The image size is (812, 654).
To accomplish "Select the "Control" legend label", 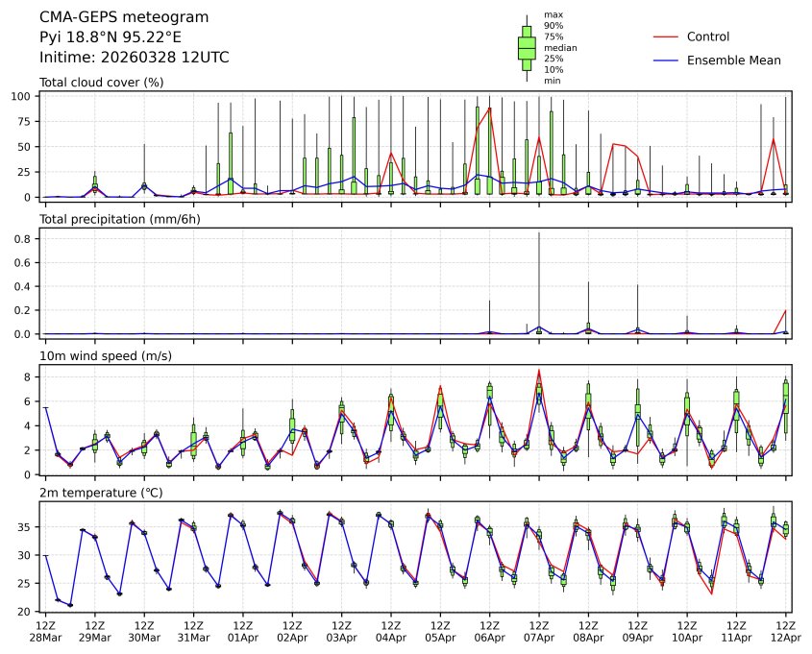I will [x=708, y=36].
